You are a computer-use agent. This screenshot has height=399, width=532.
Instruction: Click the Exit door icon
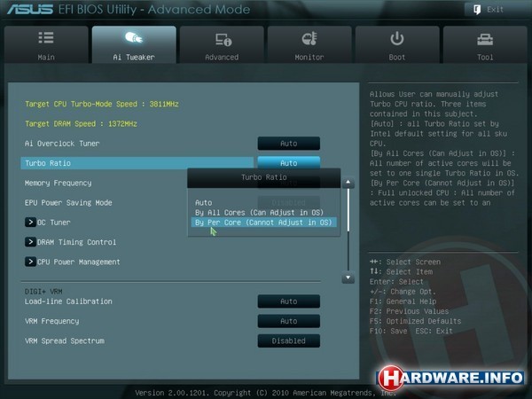coord(477,9)
